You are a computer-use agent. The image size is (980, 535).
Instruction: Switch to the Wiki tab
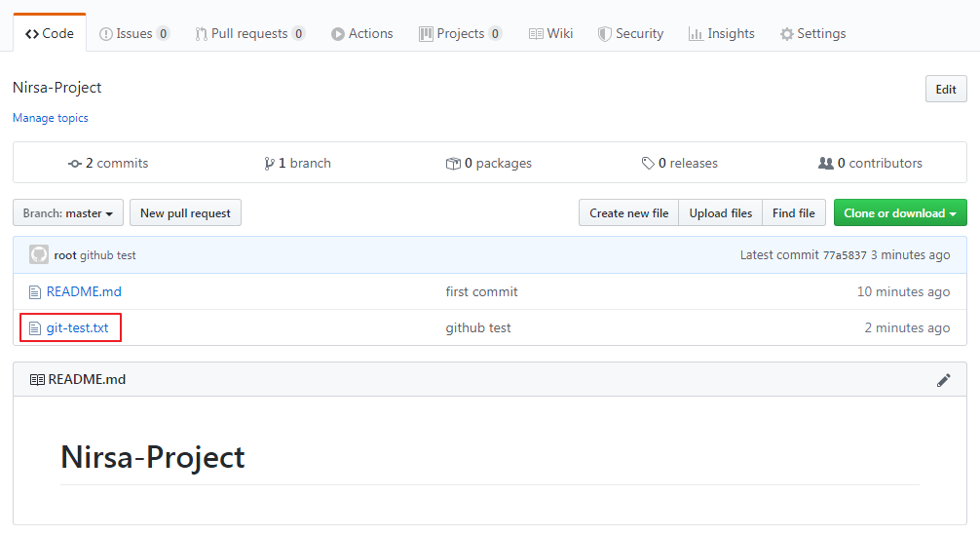tap(550, 34)
